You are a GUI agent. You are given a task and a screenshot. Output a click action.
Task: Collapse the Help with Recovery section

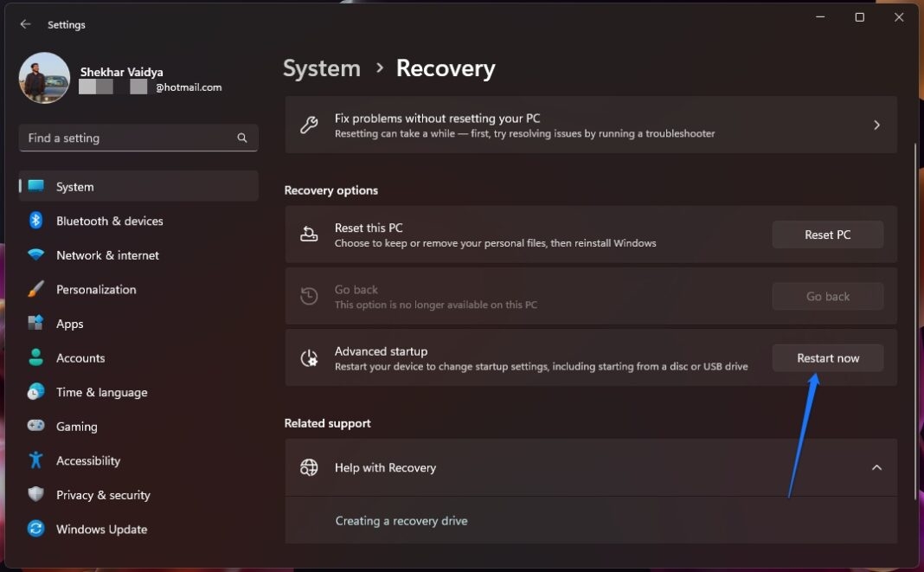pyautogui.click(x=876, y=467)
